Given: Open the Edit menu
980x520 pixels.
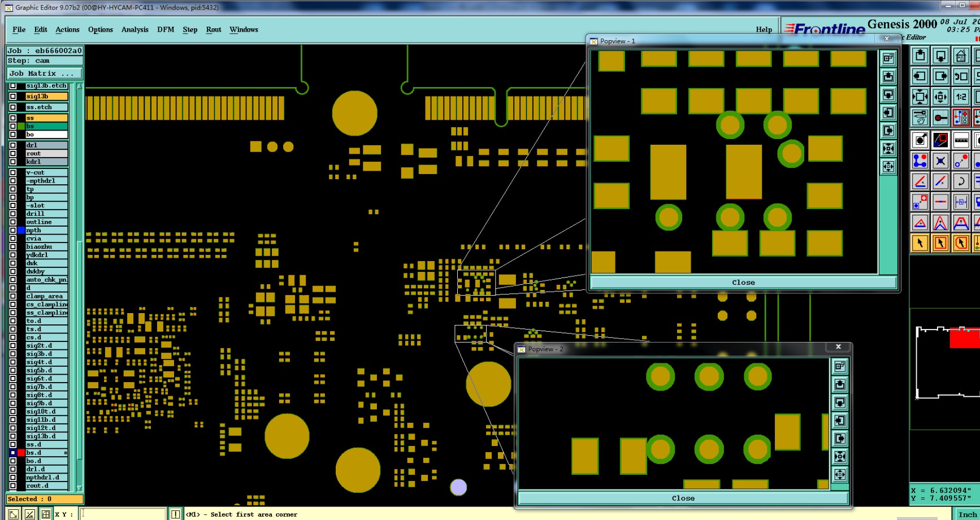Looking at the screenshot, I should pyautogui.click(x=41, y=29).
